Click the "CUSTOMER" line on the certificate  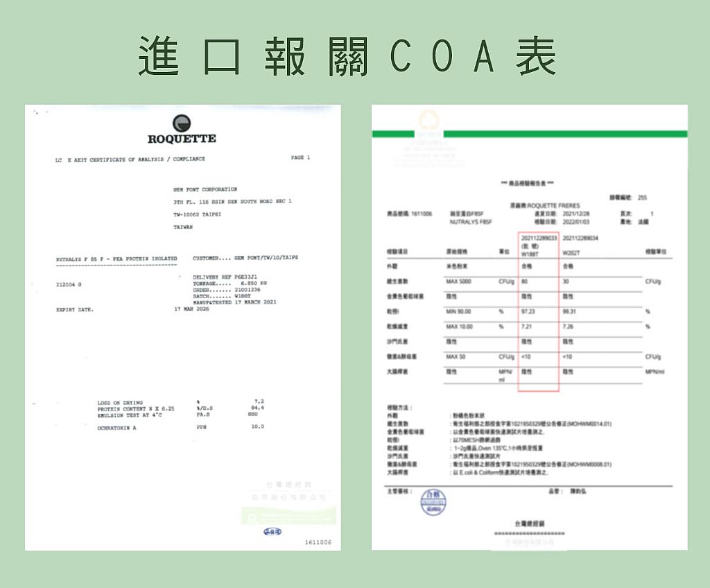point(245,258)
